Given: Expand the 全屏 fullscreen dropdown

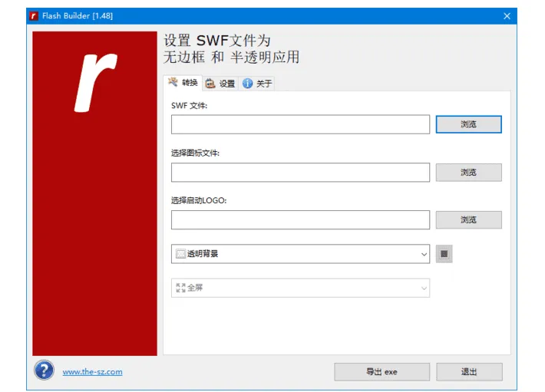Looking at the screenshot, I should [300, 288].
